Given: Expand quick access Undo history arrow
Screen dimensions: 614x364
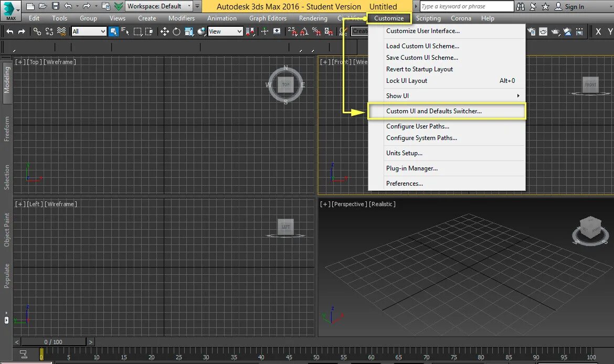Looking at the screenshot, I should pyautogui.click(x=77, y=6).
